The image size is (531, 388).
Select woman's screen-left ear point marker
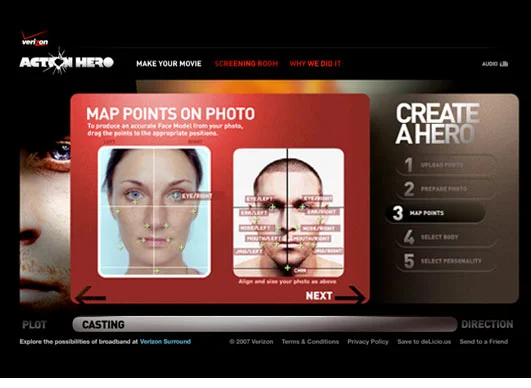pos(118,212)
